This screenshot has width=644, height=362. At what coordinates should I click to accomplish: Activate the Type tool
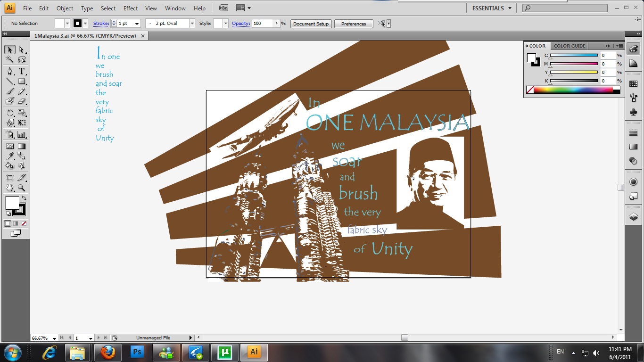pos(22,71)
